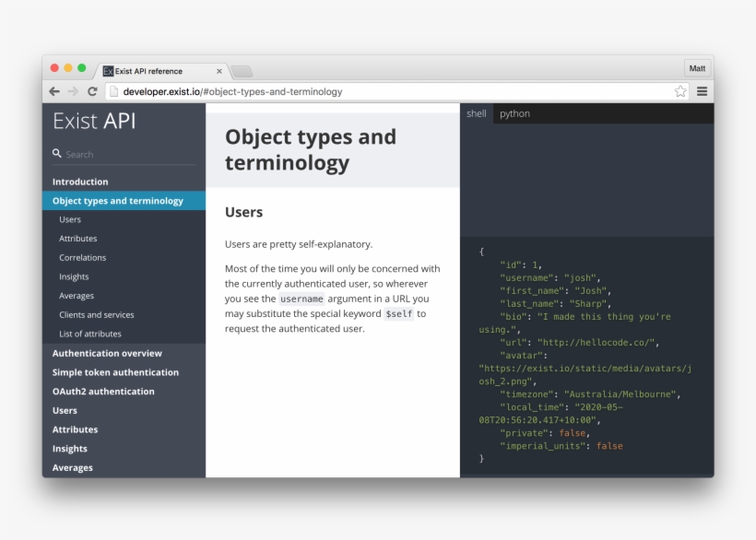
Task: Open Simple token authentication section
Action: pos(124,372)
